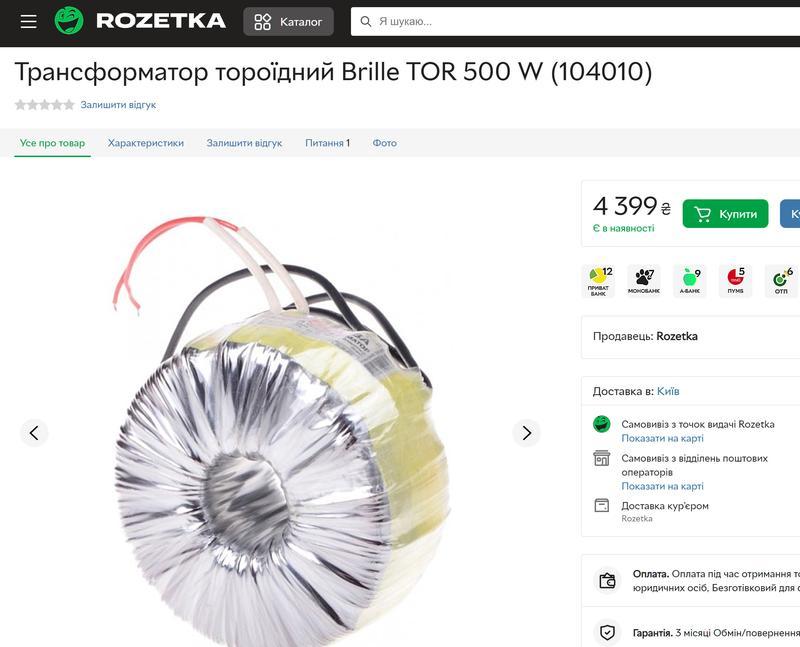Show Rozetka pickup points on map
800x647 pixels.
(662, 438)
